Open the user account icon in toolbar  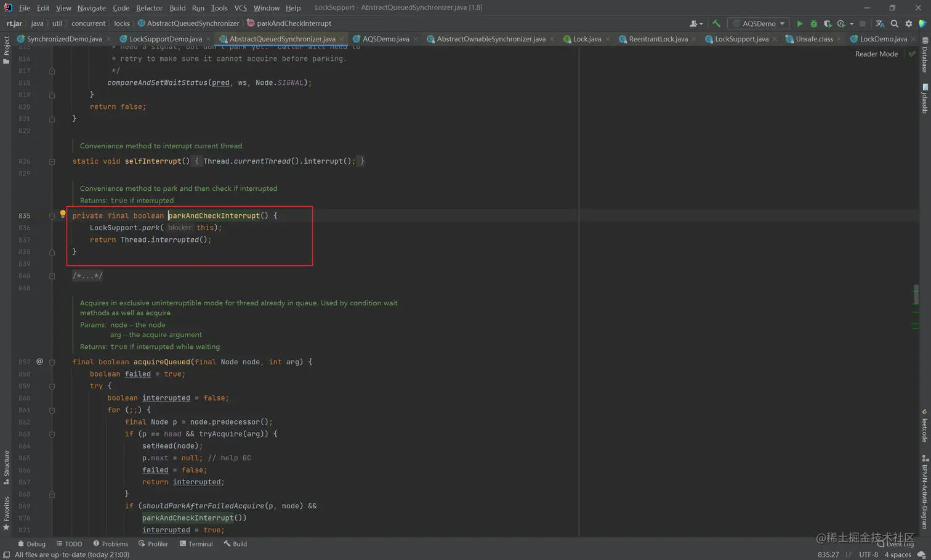696,23
